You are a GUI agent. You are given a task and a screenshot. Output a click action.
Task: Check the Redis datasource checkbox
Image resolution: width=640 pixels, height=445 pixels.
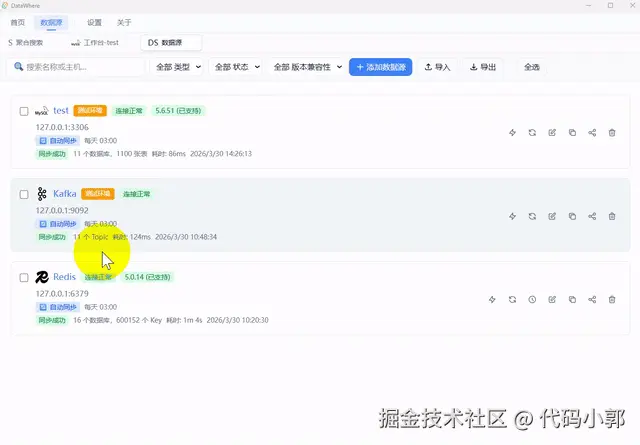point(24,278)
